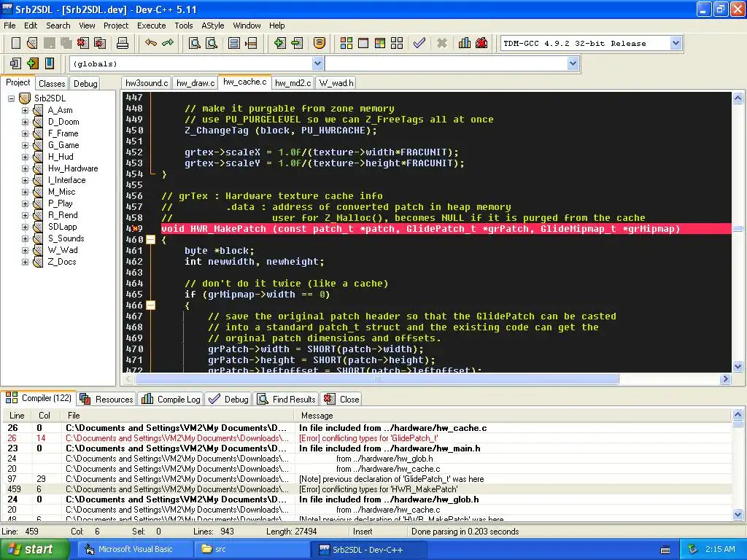The height and width of the screenshot is (560, 747).
Task: Switch to the left-panel Debug tab
Action: coord(85,83)
